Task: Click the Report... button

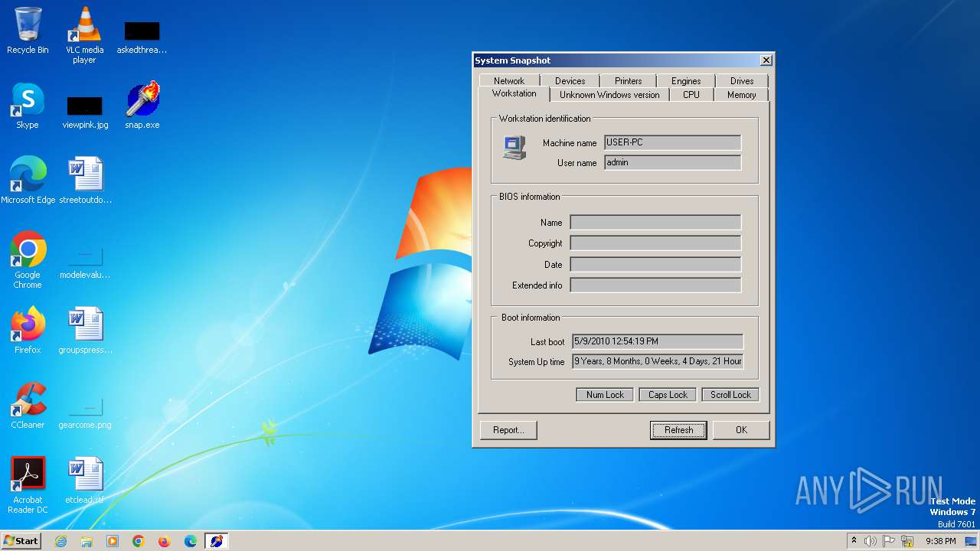Action: point(508,430)
